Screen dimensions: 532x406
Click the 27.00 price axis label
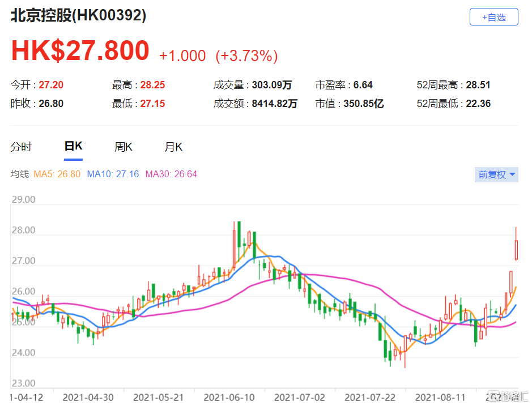click(x=23, y=261)
